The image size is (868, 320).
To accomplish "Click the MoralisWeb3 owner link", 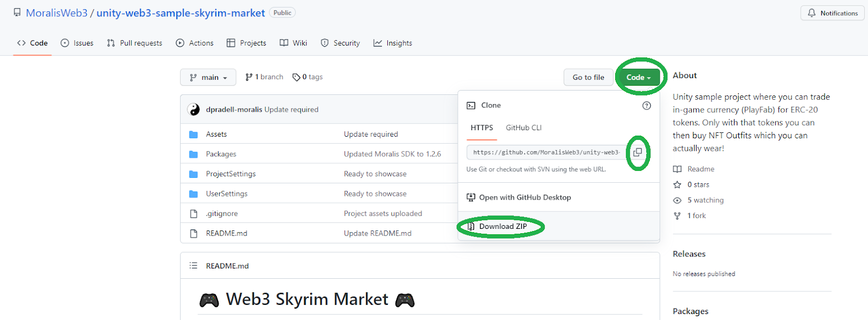I will tap(57, 13).
